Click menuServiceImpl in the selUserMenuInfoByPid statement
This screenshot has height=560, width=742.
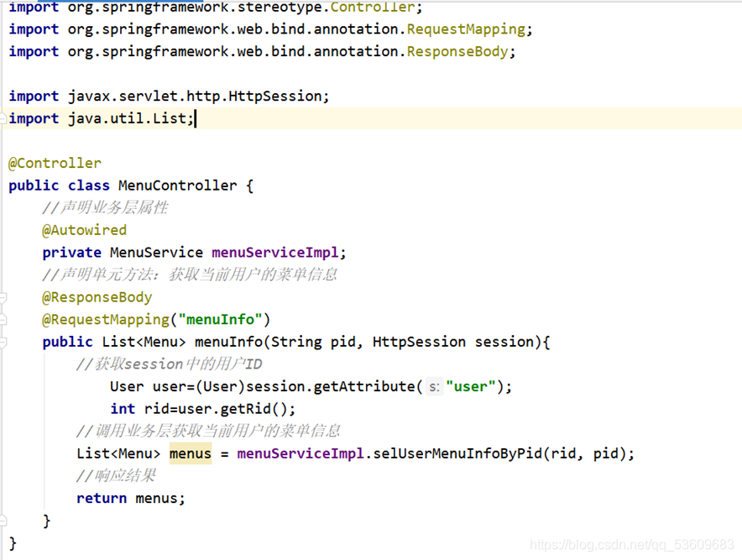(x=300, y=453)
